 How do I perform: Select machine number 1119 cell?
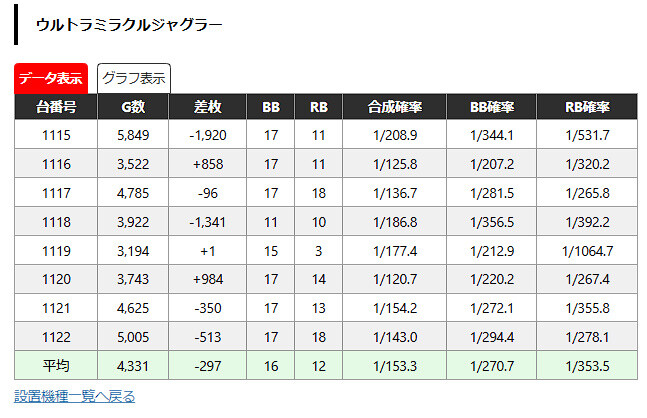[56, 250]
